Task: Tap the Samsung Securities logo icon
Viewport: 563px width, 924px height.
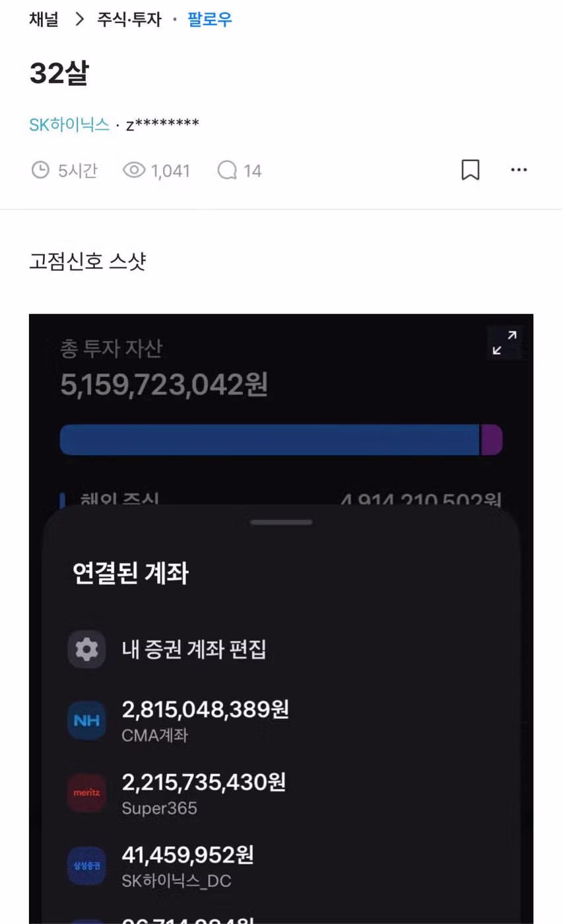Action: (86, 865)
